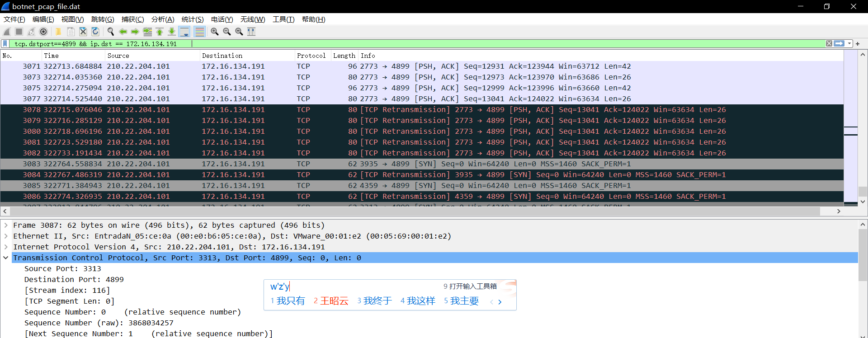Reset zoom to normal size icon
This screenshot has height=338, width=868.
tap(239, 32)
